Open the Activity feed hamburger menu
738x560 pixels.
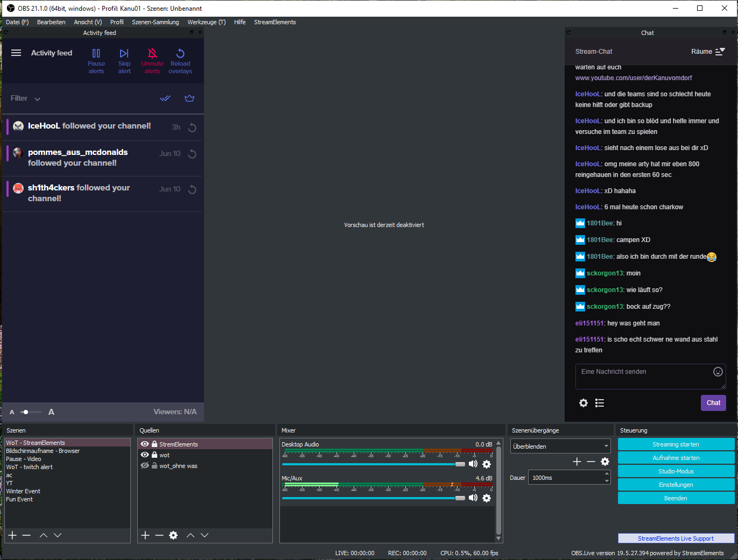tap(16, 53)
